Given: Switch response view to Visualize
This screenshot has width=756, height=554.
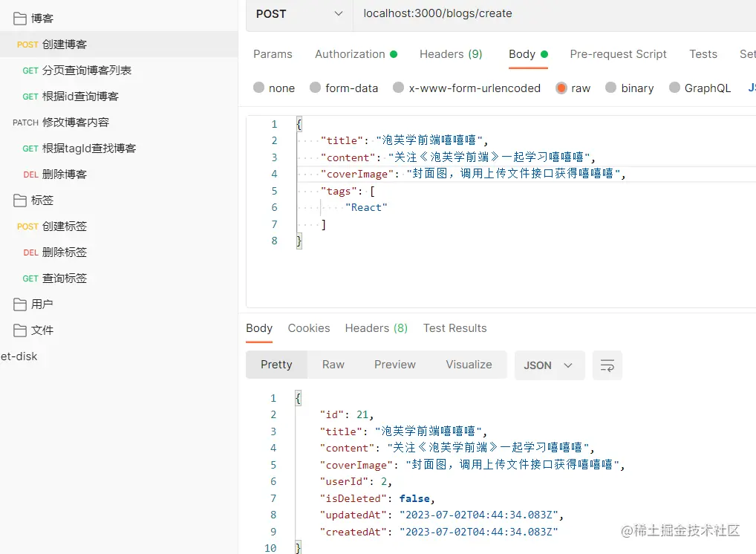Looking at the screenshot, I should coord(469,365).
